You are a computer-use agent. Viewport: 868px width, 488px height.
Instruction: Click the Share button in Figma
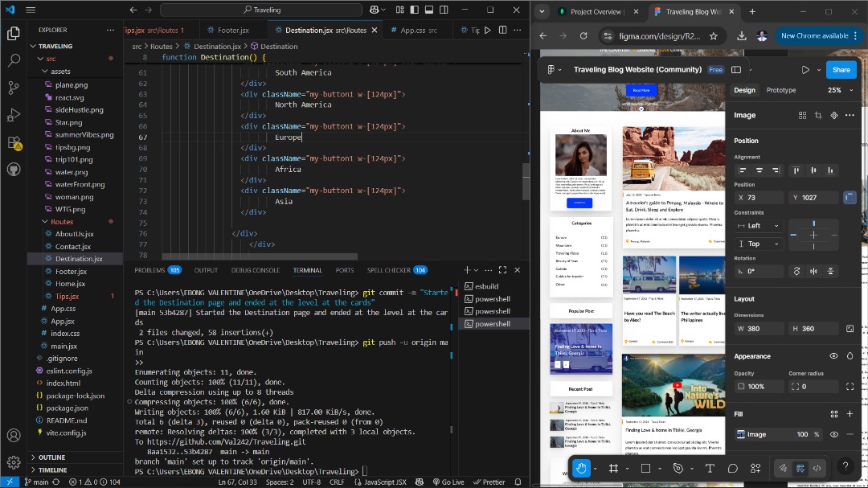pos(841,70)
